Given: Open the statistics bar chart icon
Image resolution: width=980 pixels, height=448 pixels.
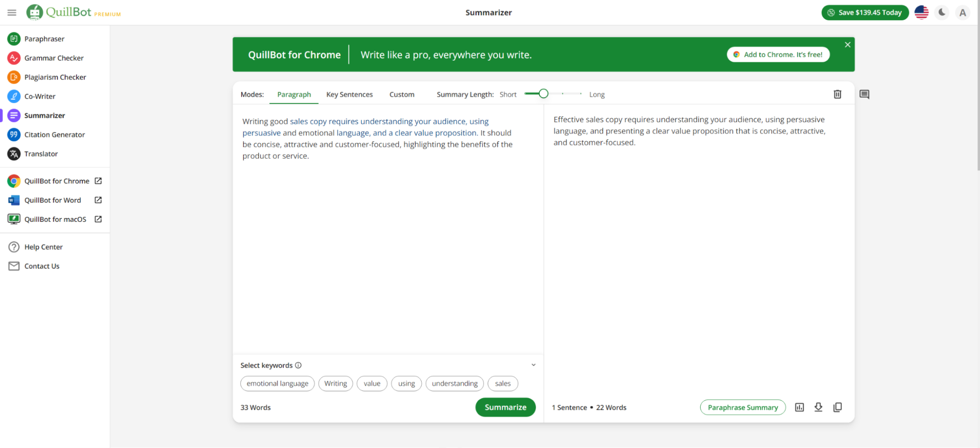Looking at the screenshot, I should coord(800,407).
